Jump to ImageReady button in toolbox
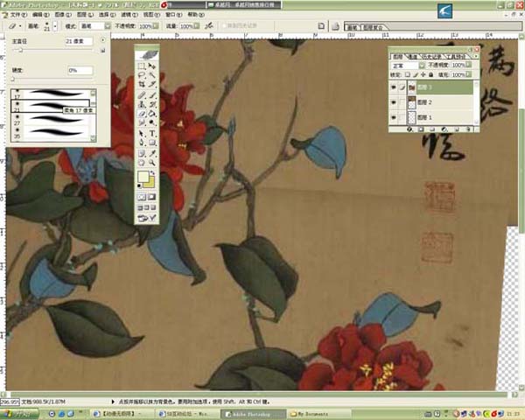 tap(147, 218)
